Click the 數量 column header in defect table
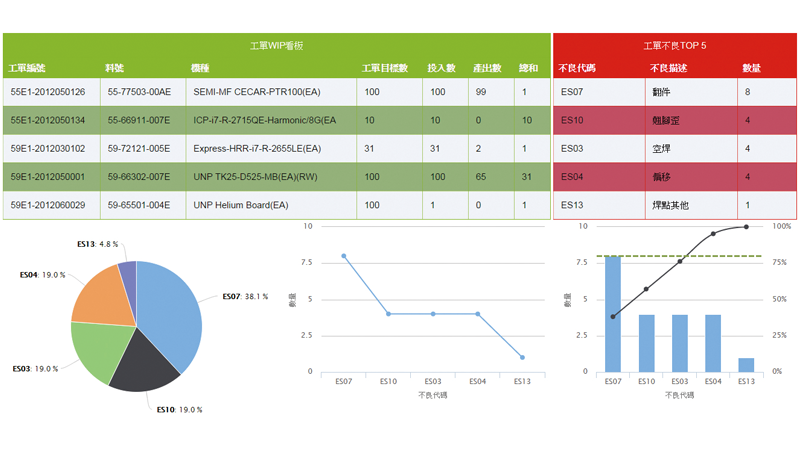Image resolution: width=800 pixels, height=450 pixels. point(752,68)
